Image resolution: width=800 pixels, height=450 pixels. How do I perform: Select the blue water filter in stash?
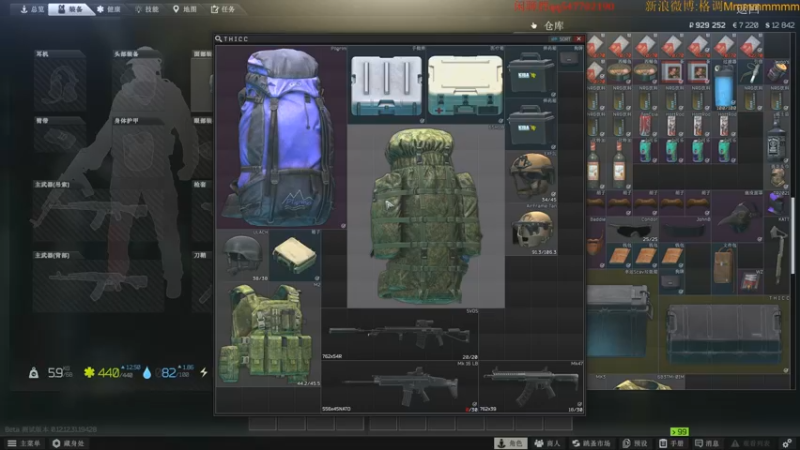[724, 86]
